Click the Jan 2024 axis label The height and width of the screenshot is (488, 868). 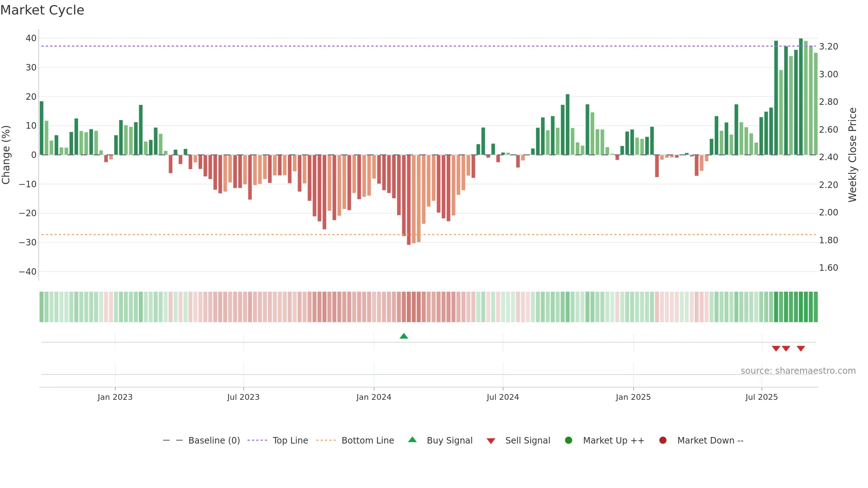point(374,397)
